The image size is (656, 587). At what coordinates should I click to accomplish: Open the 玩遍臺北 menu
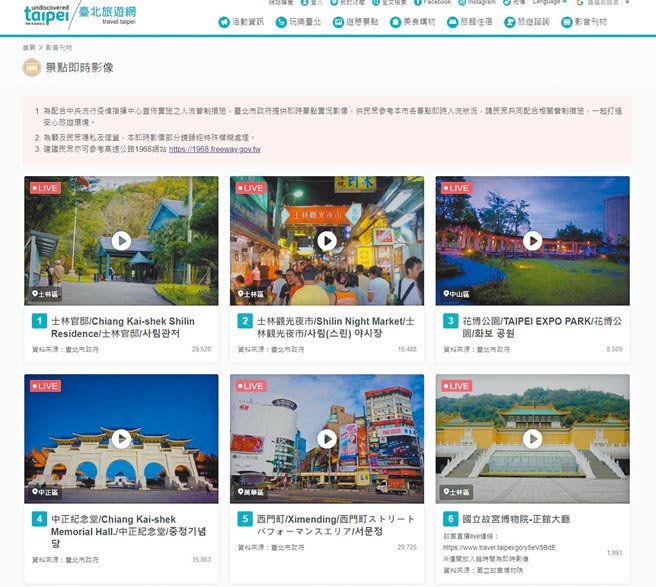[298, 22]
